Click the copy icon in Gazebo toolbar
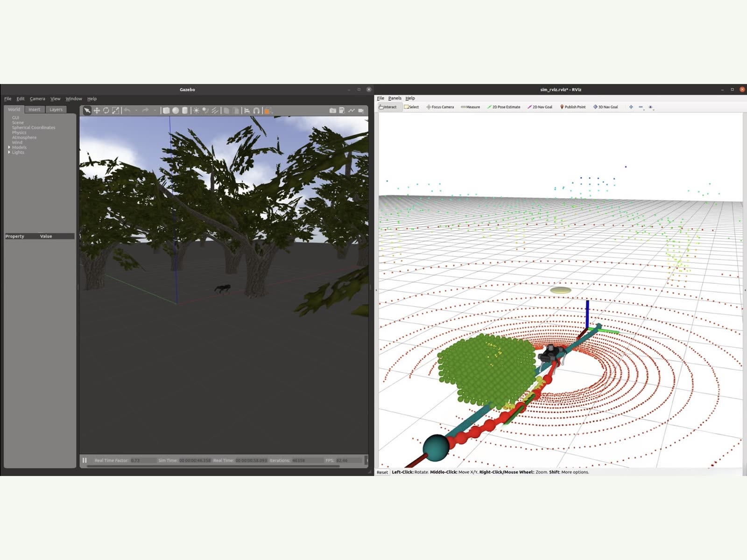 click(x=226, y=111)
